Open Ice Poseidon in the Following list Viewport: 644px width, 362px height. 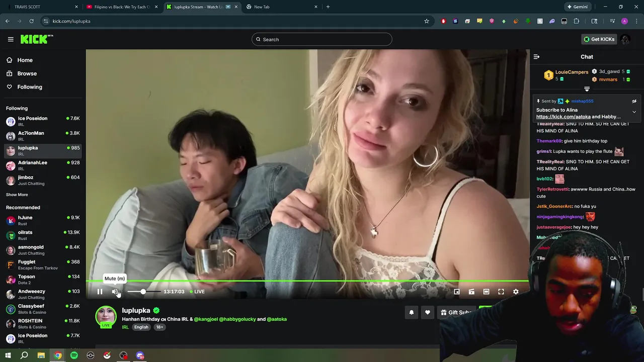pos(43,121)
